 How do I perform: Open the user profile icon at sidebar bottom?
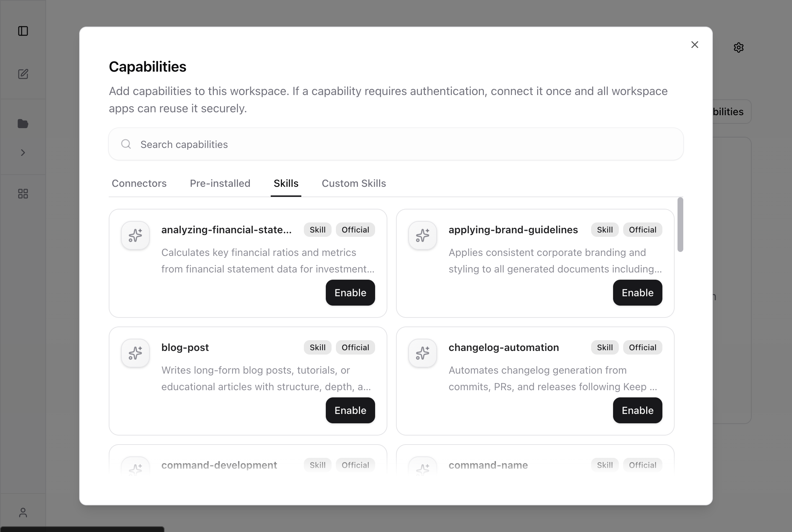[23, 513]
